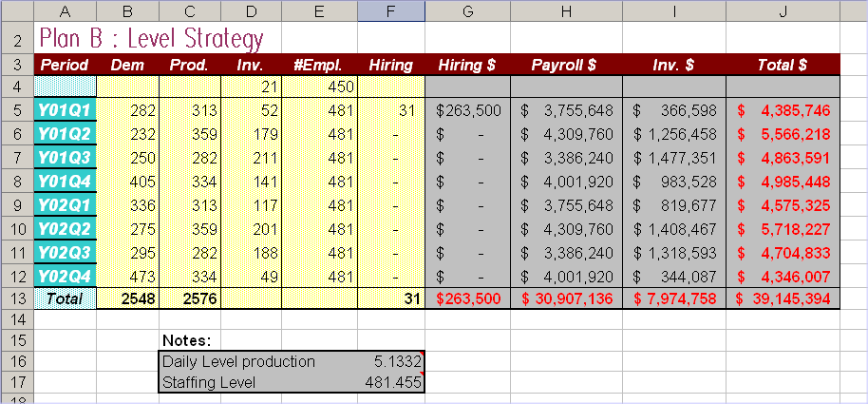Viewport: 868px width, 404px height.
Task: Select inventory value 211
Action: (251, 158)
